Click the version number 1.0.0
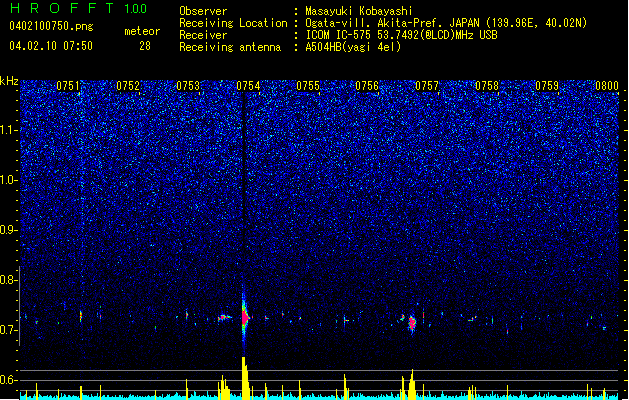 point(135,9)
